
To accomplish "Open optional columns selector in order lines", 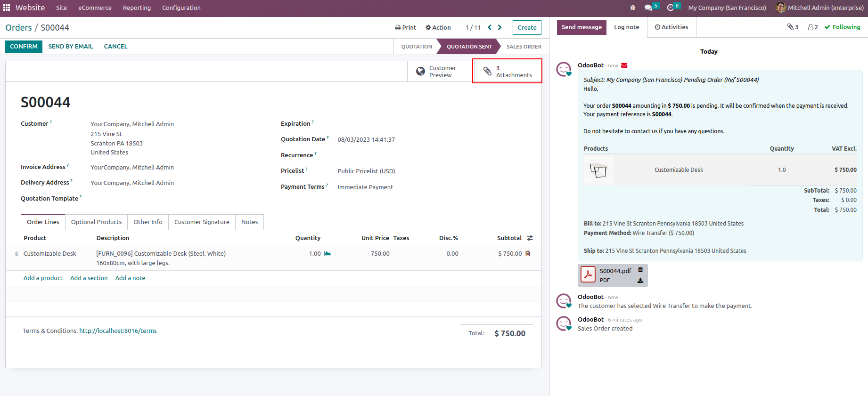I will coord(530,238).
